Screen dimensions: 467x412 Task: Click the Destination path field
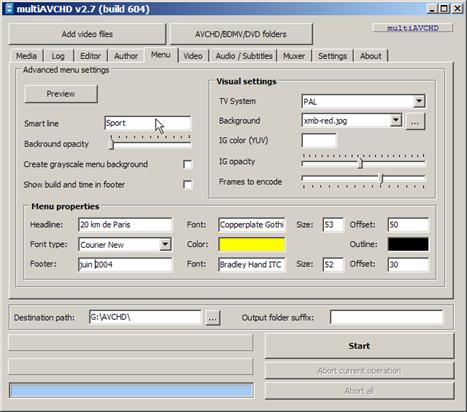coord(145,317)
